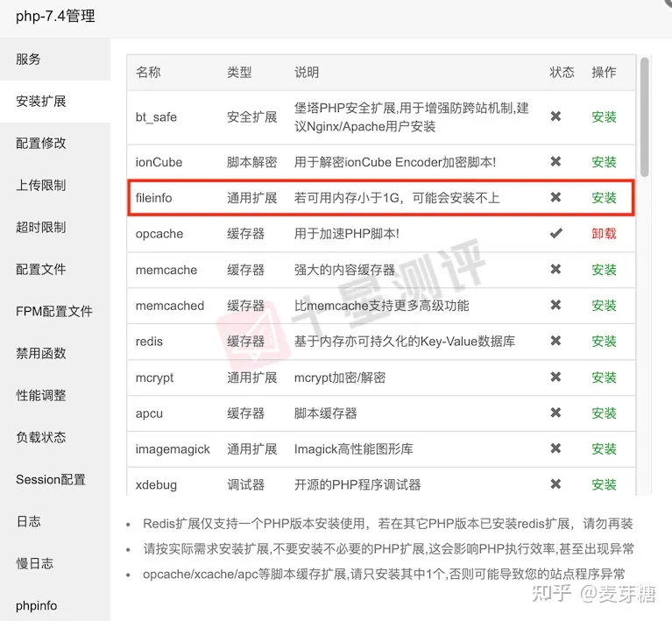Click the memcached description text

[381, 306]
